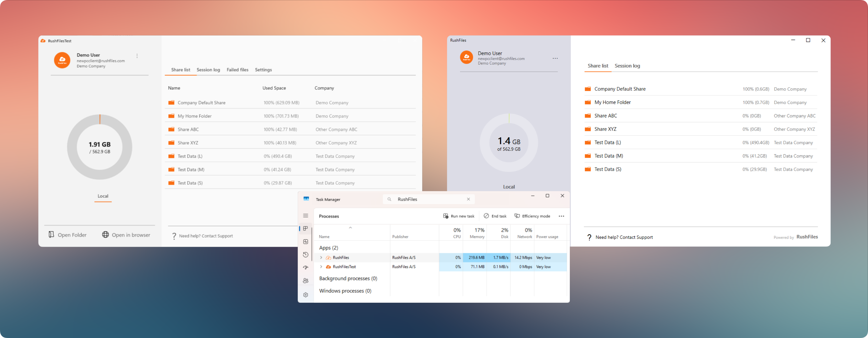868x338 pixels.
Task: Open Users page in Task Manager sidebar
Action: pos(306,281)
